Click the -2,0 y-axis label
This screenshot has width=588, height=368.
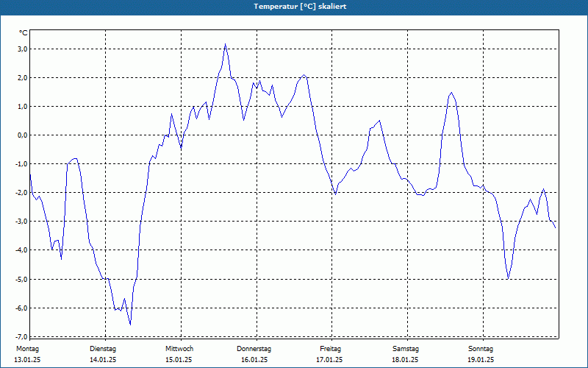coord(22,193)
